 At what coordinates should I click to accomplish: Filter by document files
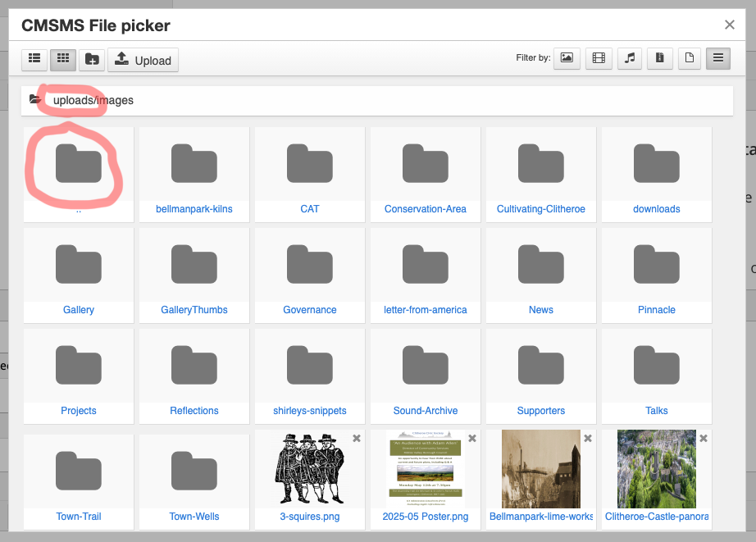pyautogui.click(x=689, y=57)
